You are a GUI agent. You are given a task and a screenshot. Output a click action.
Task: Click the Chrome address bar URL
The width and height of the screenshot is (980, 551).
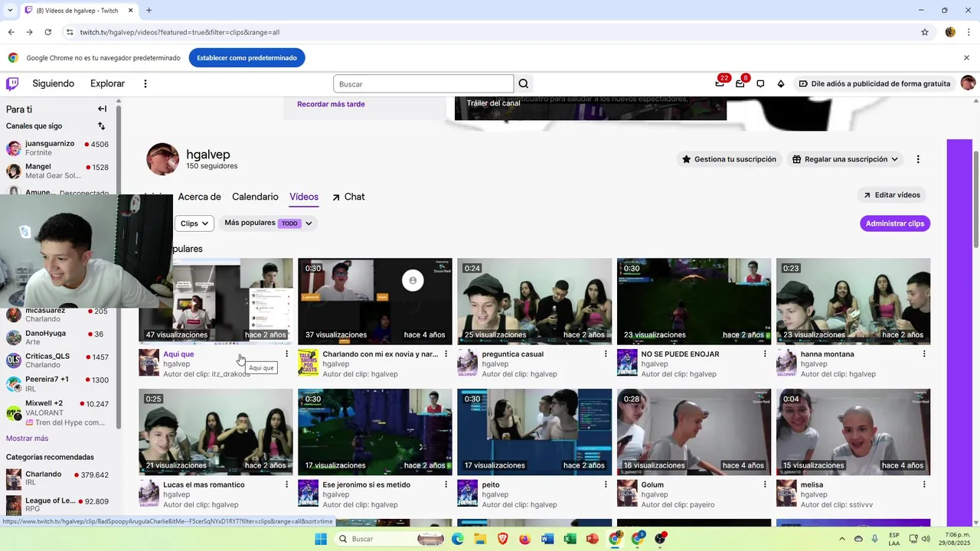[x=180, y=32]
